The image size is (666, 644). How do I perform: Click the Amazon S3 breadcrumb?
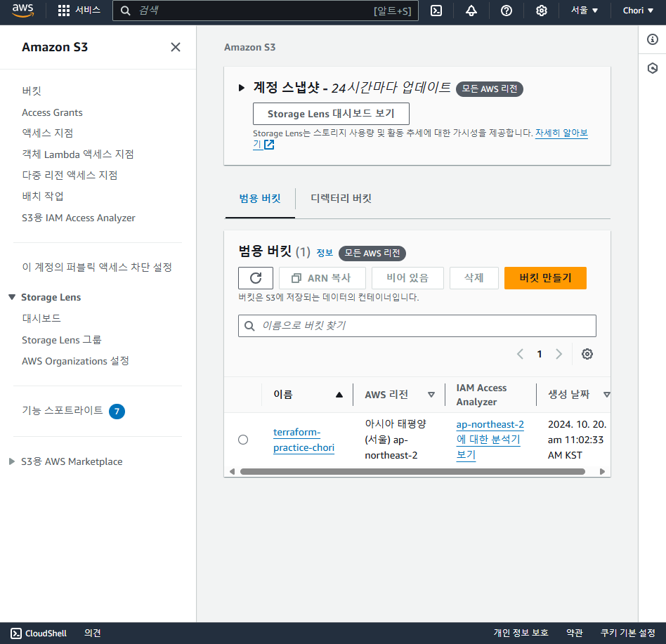[x=250, y=47]
